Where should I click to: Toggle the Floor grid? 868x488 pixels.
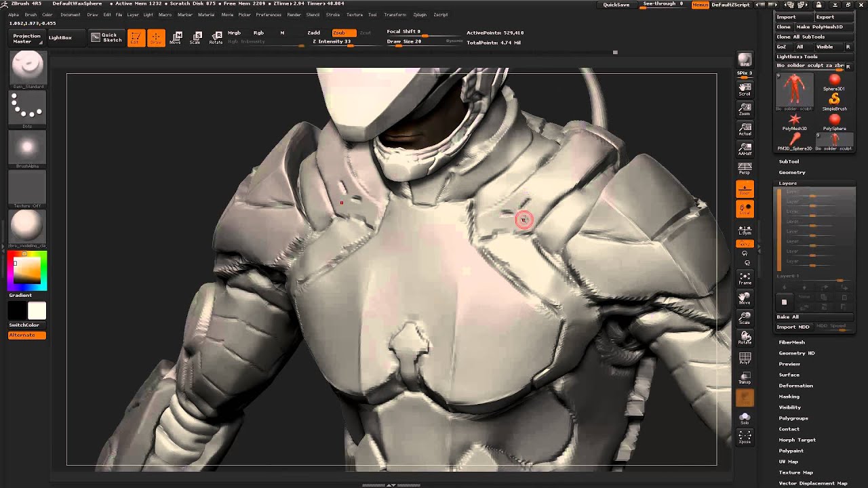pyautogui.click(x=745, y=189)
